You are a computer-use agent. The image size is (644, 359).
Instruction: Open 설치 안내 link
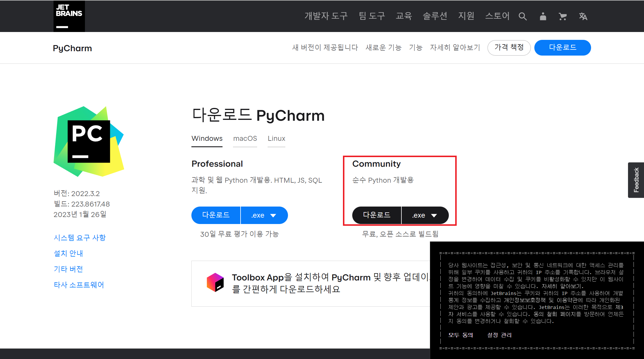pos(68,253)
